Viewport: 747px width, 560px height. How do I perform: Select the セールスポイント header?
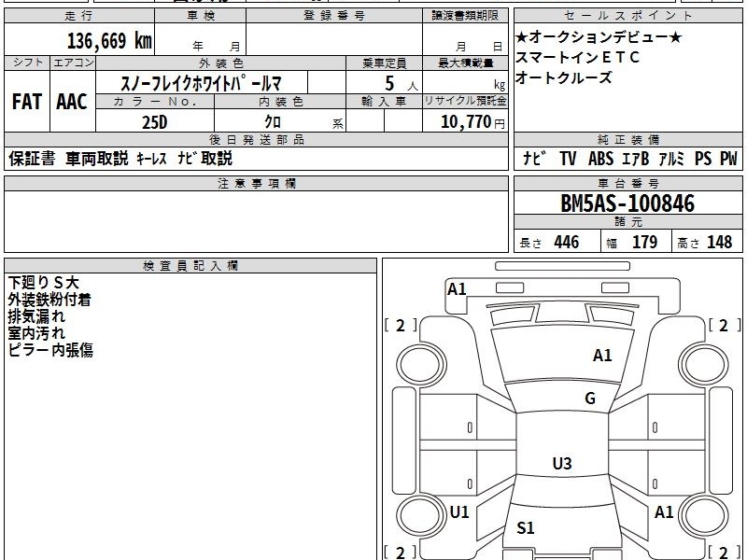pyautogui.click(x=627, y=16)
